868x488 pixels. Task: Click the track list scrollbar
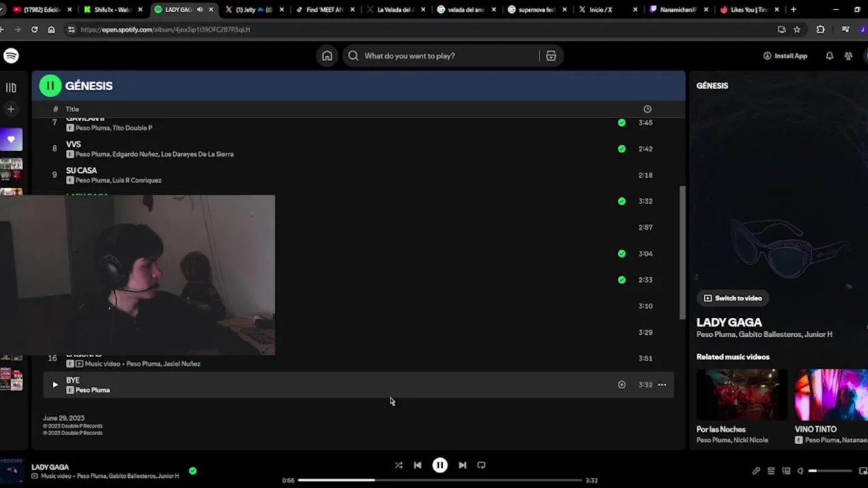682,252
